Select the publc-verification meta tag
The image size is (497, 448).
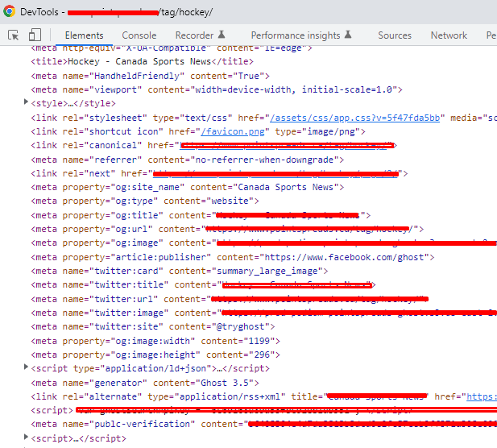263,424
